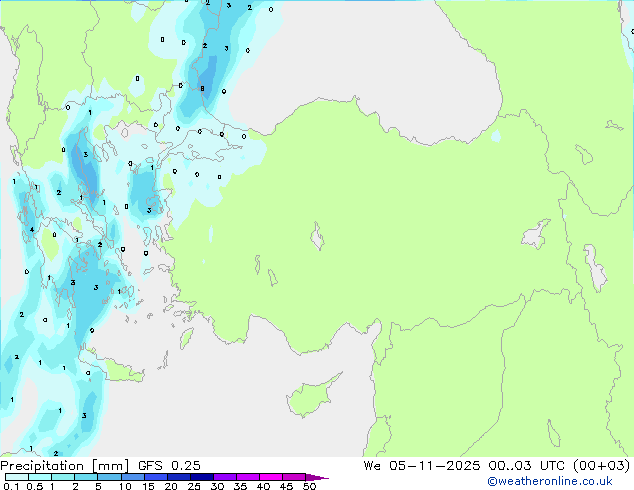This screenshot has height=490, width=634.
Task: Click the 'Precipitation [mm]' title text
Action: point(65,466)
